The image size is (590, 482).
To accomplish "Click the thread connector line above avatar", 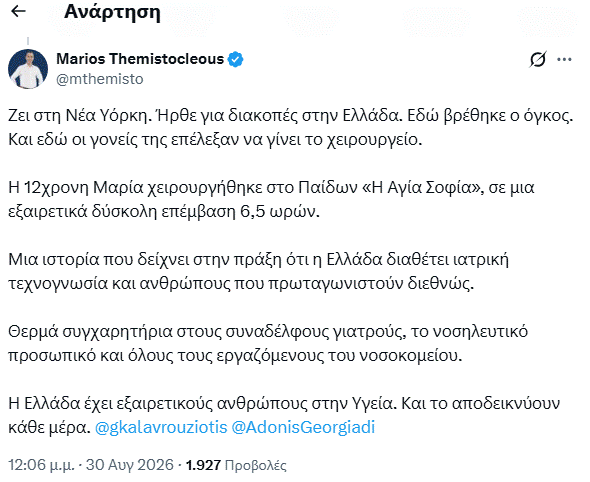I will (x=28, y=41).
